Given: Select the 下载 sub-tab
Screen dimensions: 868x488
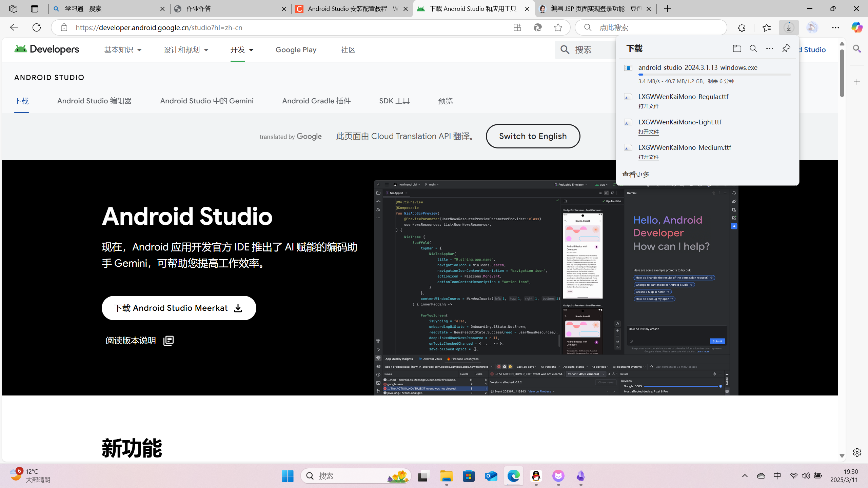Looking at the screenshot, I should tap(21, 101).
